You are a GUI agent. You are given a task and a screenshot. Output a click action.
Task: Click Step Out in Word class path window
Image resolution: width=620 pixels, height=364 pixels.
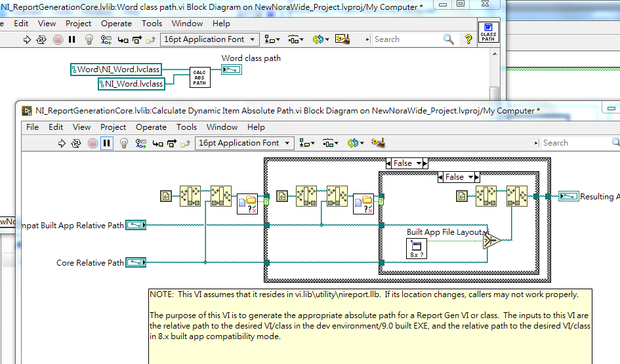coord(150,39)
